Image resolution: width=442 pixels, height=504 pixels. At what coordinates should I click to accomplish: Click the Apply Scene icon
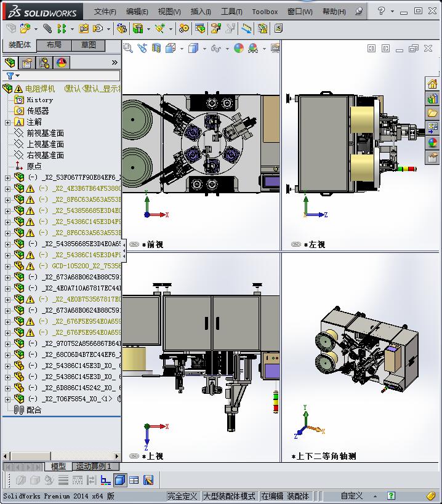pyautogui.click(x=253, y=48)
